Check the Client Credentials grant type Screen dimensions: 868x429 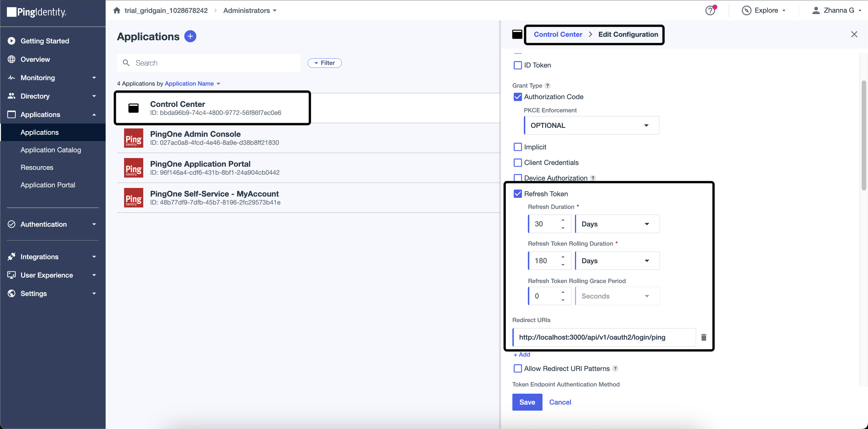point(518,163)
